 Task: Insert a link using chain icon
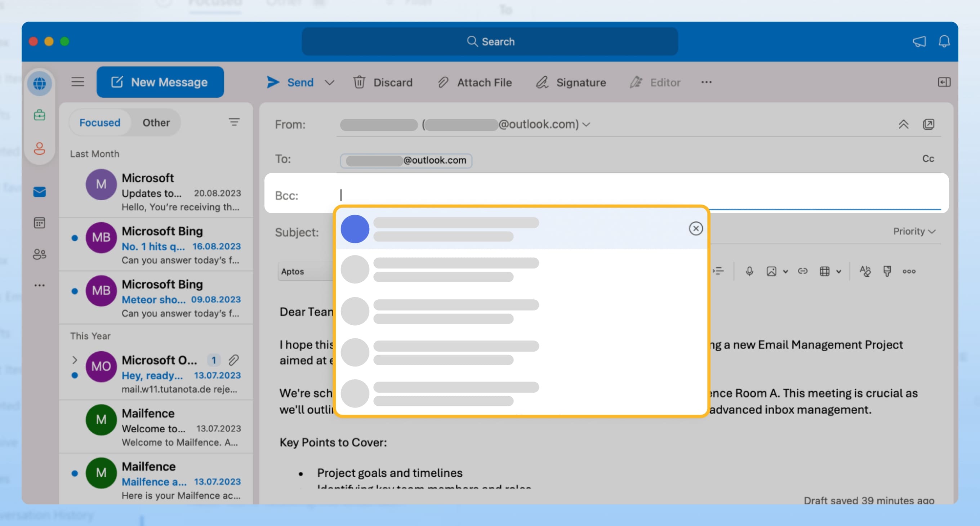pyautogui.click(x=802, y=271)
